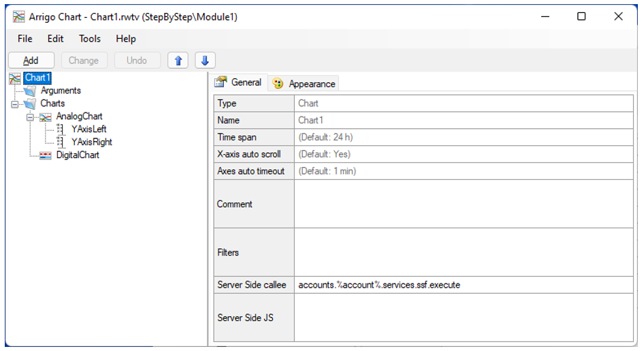
Task: Select the YAxisRight tree item
Action: (x=92, y=142)
